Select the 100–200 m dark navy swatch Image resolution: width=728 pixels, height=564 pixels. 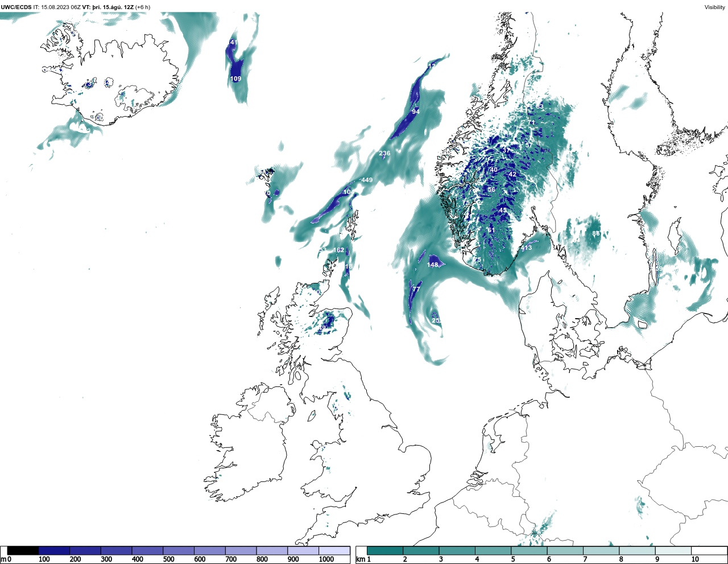[x=54, y=550]
